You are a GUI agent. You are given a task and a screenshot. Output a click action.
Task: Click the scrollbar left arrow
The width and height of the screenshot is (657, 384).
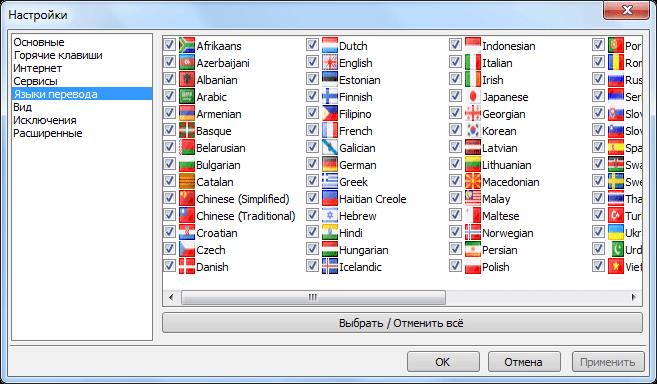[x=171, y=297]
